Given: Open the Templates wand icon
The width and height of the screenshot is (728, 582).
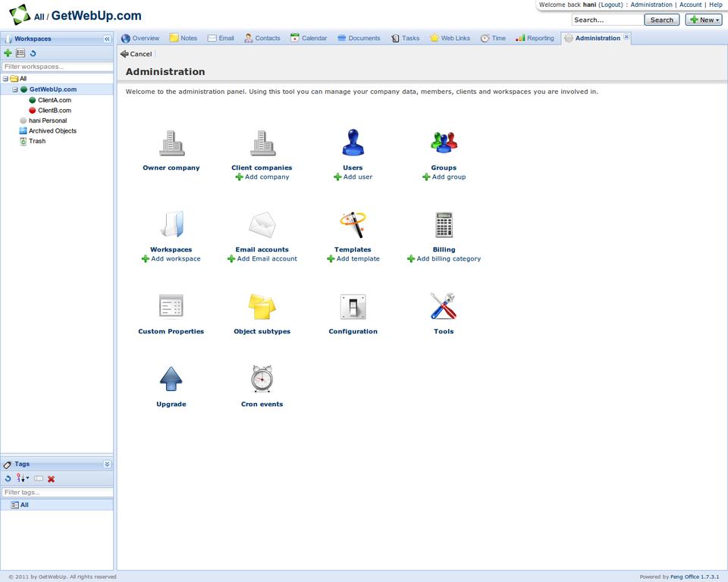Looking at the screenshot, I should pyautogui.click(x=353, y=225).
